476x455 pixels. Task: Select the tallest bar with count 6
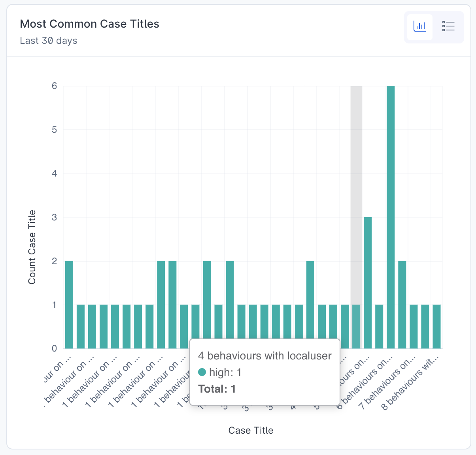tap(391, 217)
